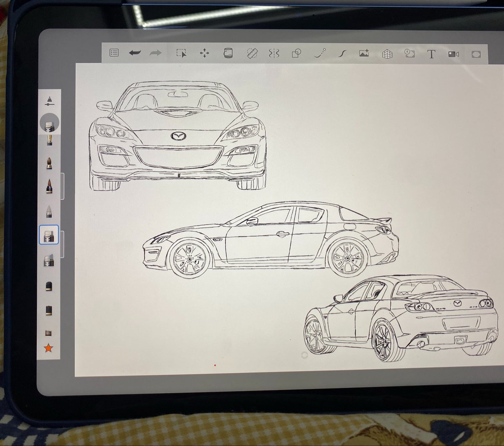The image size is (504, 446).
Task: Pick the marker below the highlighted one
Action: [x=49, y=261]
